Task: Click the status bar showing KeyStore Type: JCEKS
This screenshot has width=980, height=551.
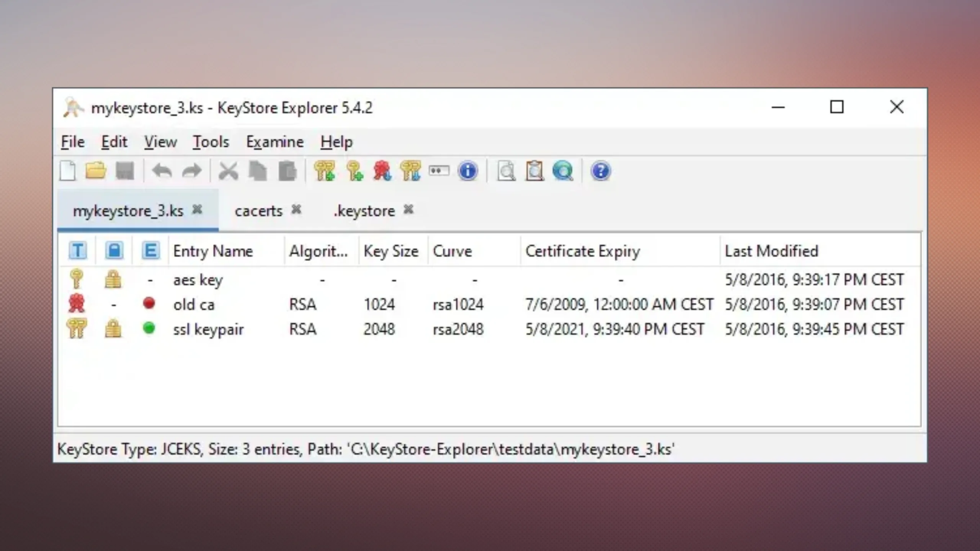Action: tap(490, 449)
